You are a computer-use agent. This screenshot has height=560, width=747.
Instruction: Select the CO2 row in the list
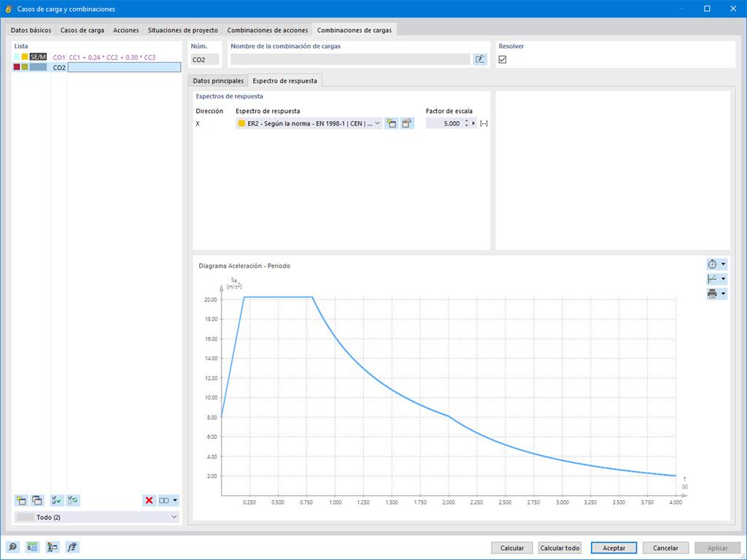(97, 68)
